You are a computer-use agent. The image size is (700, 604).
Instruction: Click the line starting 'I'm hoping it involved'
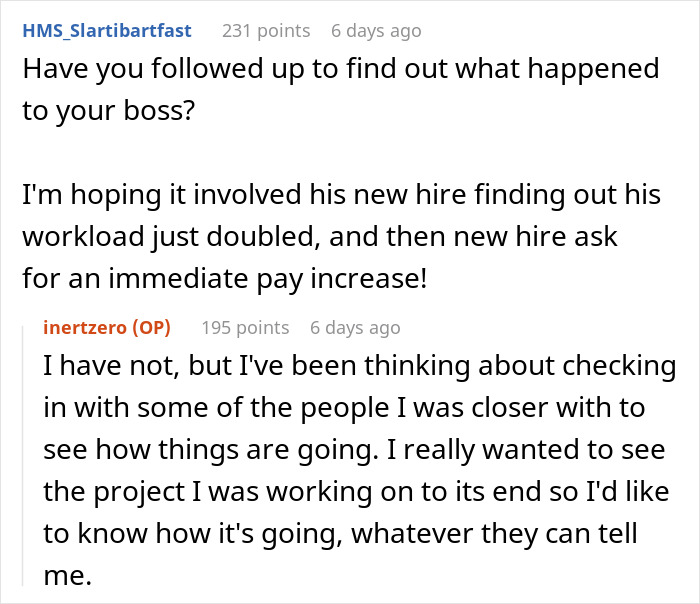[342, 195]
